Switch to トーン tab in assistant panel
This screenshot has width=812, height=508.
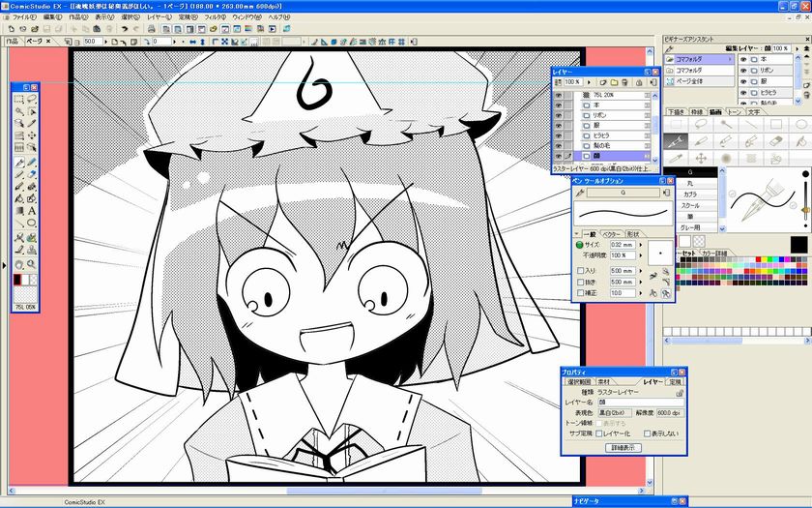[735, 112]
